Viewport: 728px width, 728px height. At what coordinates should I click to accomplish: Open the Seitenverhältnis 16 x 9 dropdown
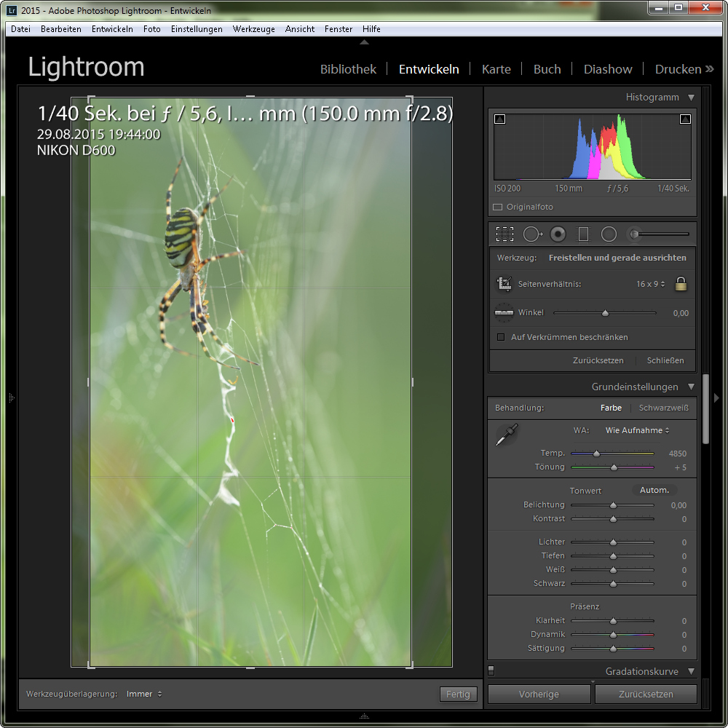pos(650,284)
